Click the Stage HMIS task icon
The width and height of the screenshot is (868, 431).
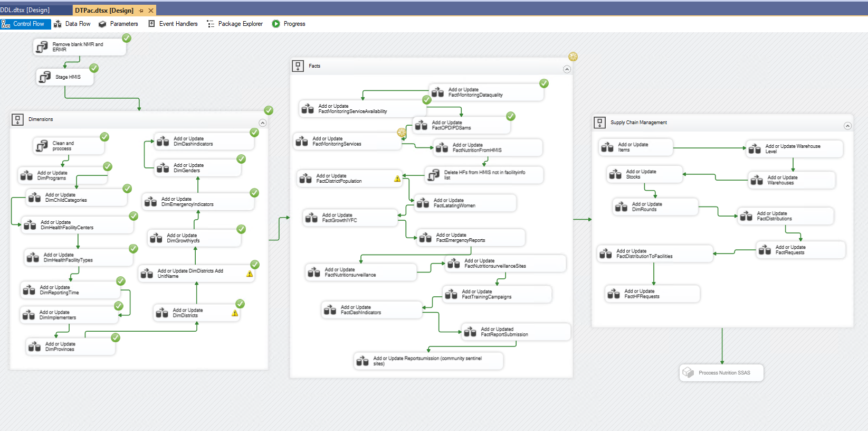45,77
